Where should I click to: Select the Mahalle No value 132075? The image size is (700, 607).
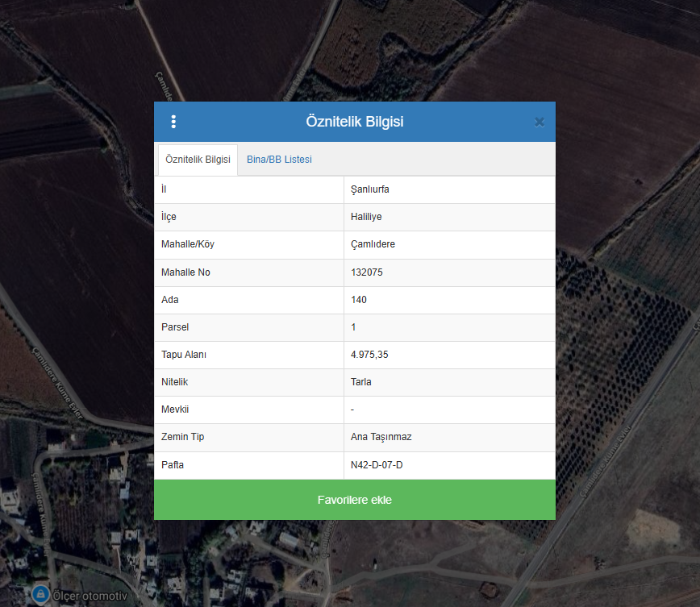[x=367, y=272]
